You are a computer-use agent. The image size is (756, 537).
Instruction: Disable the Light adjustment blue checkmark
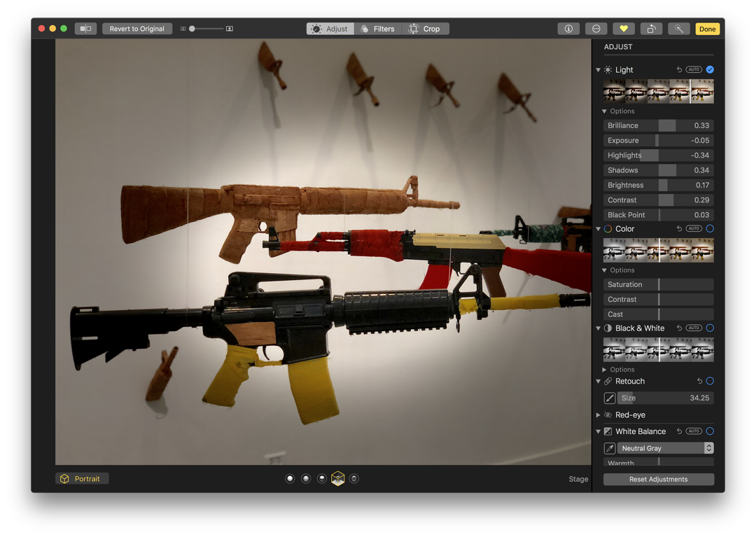(x=710, y=69)
